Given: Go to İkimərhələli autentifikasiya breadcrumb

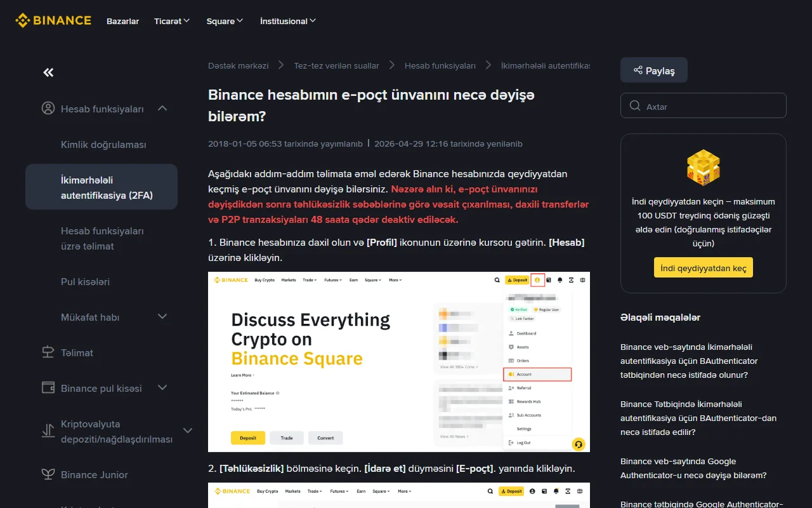Looking at the screenshot, I should [546, 65].
